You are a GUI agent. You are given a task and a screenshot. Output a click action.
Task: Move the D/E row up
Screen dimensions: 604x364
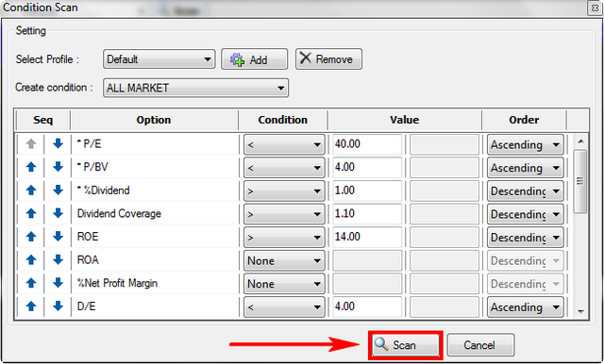(x=31, y=306)
